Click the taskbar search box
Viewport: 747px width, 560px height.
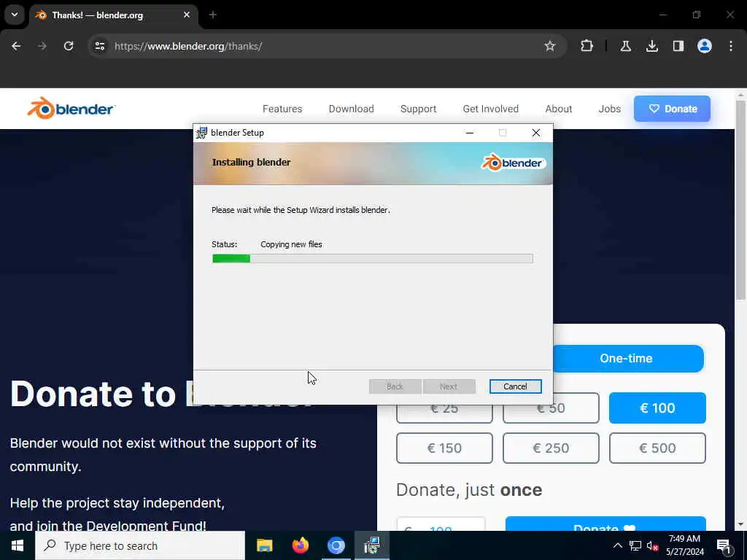[140, 545]
